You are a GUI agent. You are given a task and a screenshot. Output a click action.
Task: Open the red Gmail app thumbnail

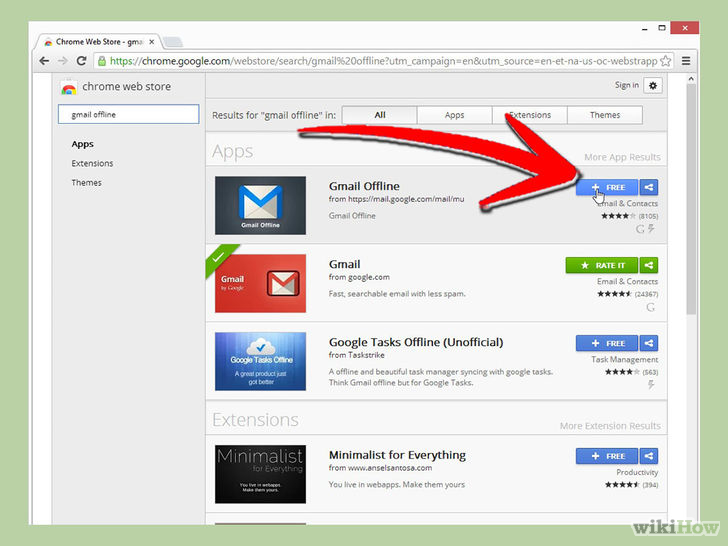click(x=260, y=283)
